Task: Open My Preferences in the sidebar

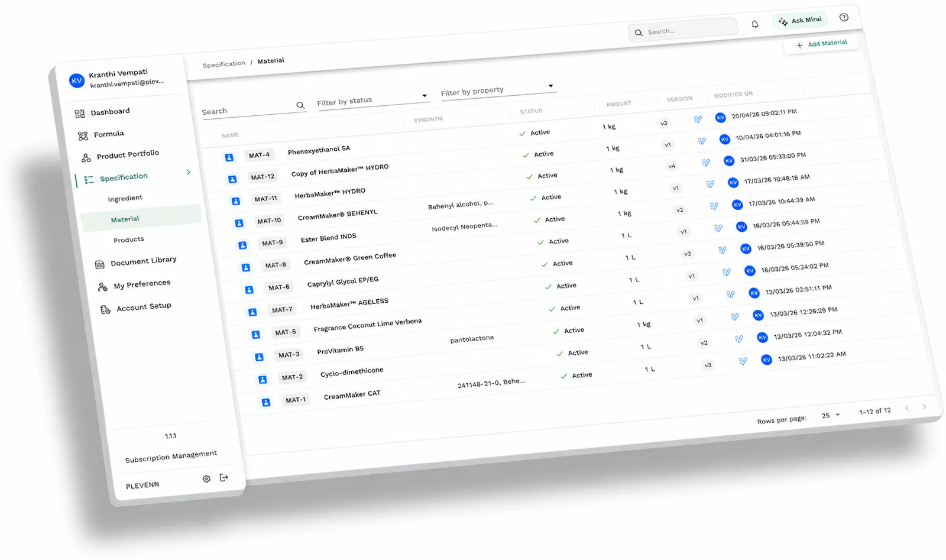Action: (134, 285)
